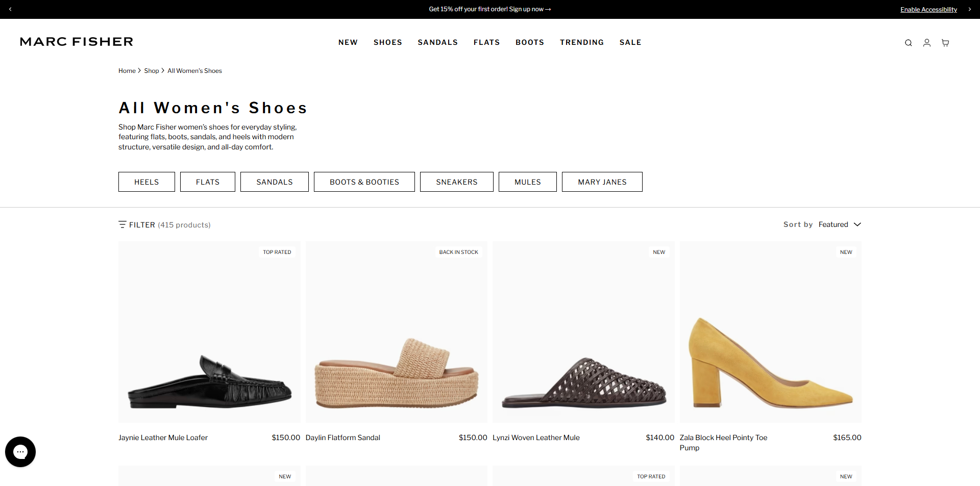The width and height of the screenshot is (980, 486).
Task: Go to Home breadcrumb link
Action: (x=127, y=71)
